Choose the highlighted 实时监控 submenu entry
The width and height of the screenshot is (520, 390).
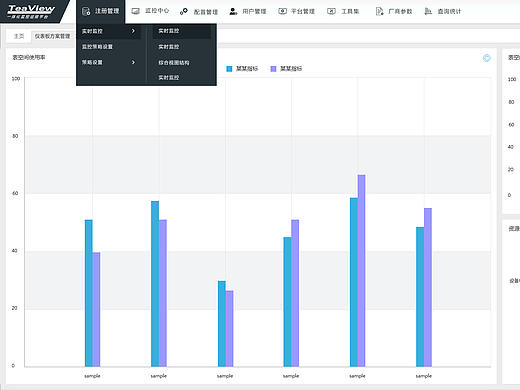181,31
